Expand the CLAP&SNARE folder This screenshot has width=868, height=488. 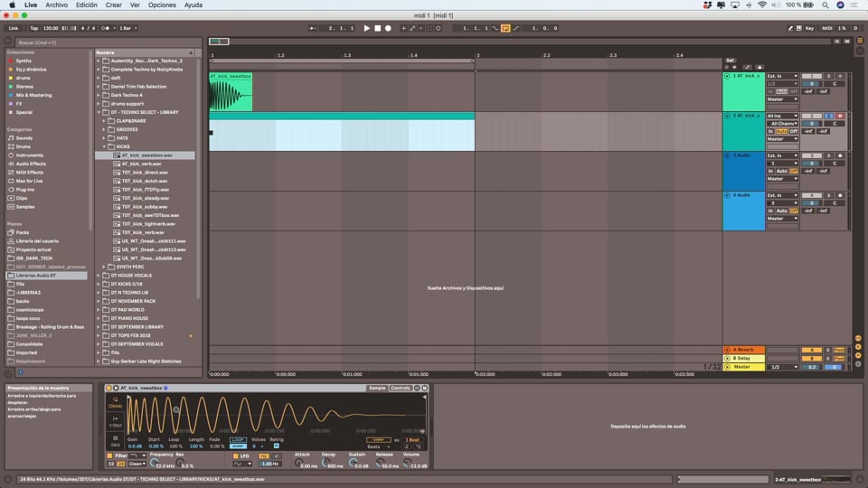click(x=104, y=120)
